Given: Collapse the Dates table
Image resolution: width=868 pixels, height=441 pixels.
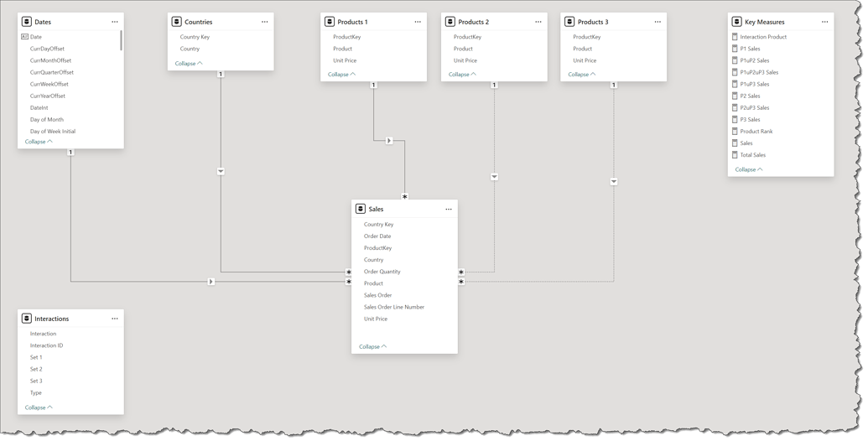Looking at the screenshot, I should (x=39, y=142).
